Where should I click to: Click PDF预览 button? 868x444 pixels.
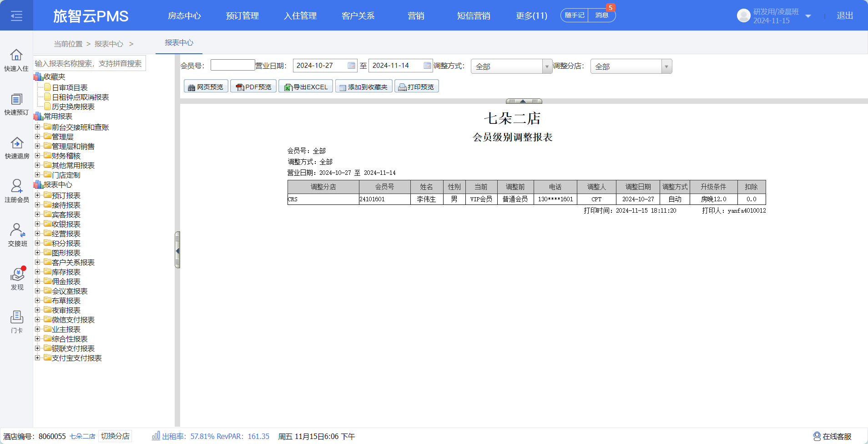point(253,87)
